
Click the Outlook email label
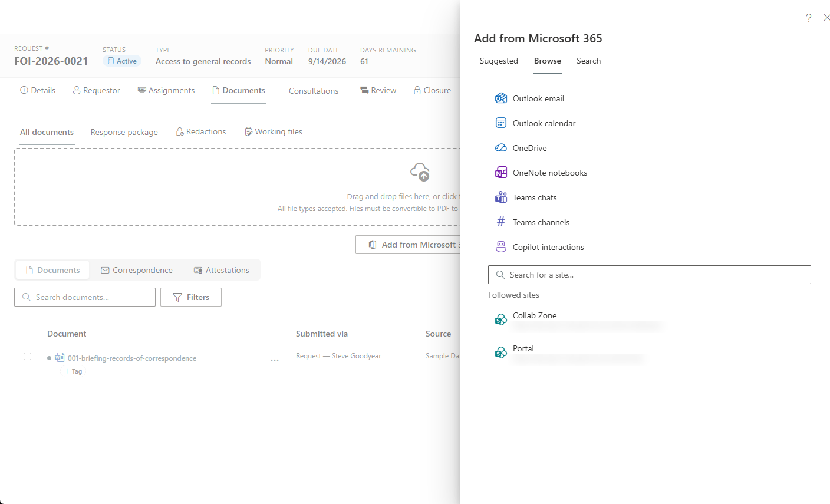click(538, 98)
